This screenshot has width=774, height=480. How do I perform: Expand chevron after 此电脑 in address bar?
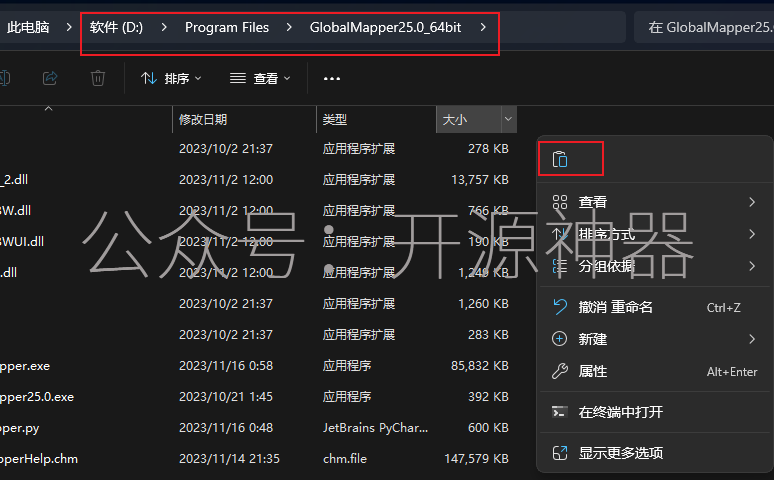coord(69,27)
